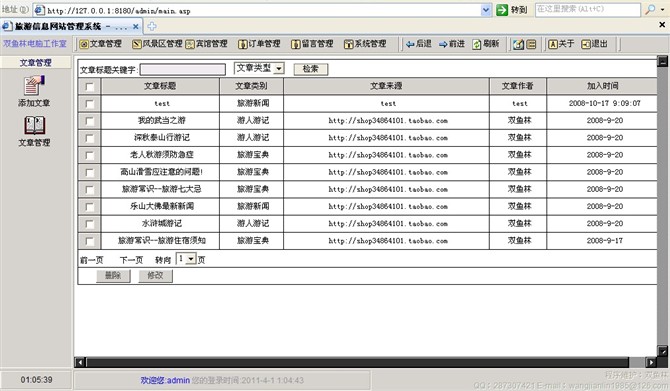Click the 留言管理 toolbar icon

[x=296, y=44]
